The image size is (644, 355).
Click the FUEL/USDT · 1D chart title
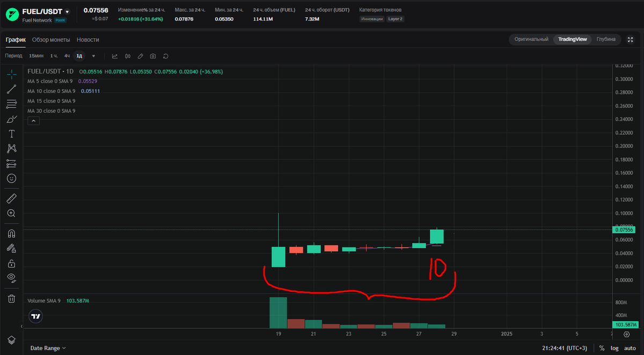click(50, 71)
